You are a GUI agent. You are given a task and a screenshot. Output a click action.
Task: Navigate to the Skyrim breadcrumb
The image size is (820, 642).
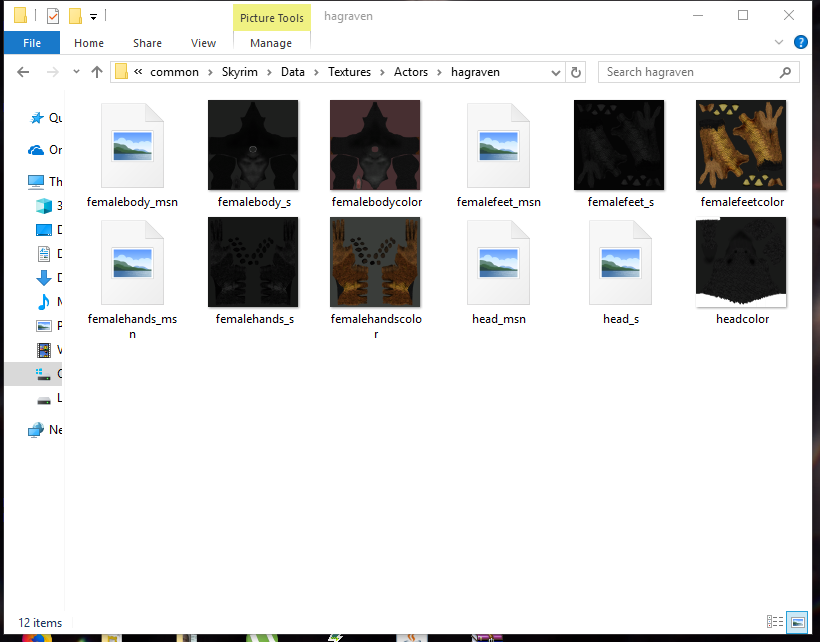[x=240, y=72]
